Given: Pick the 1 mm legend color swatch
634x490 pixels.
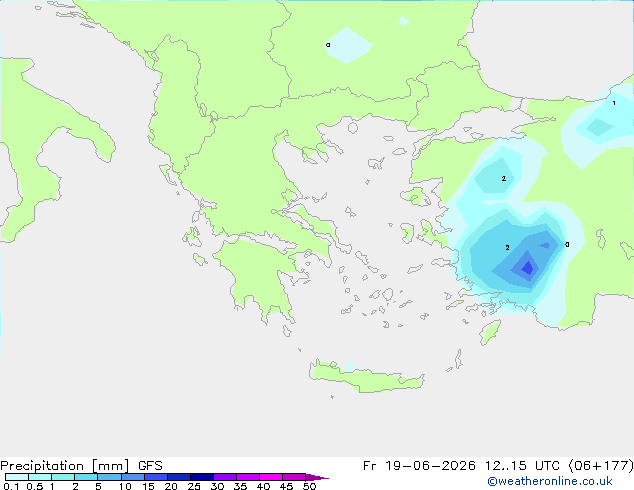Looking at the screenshot, I should point(63,477).
